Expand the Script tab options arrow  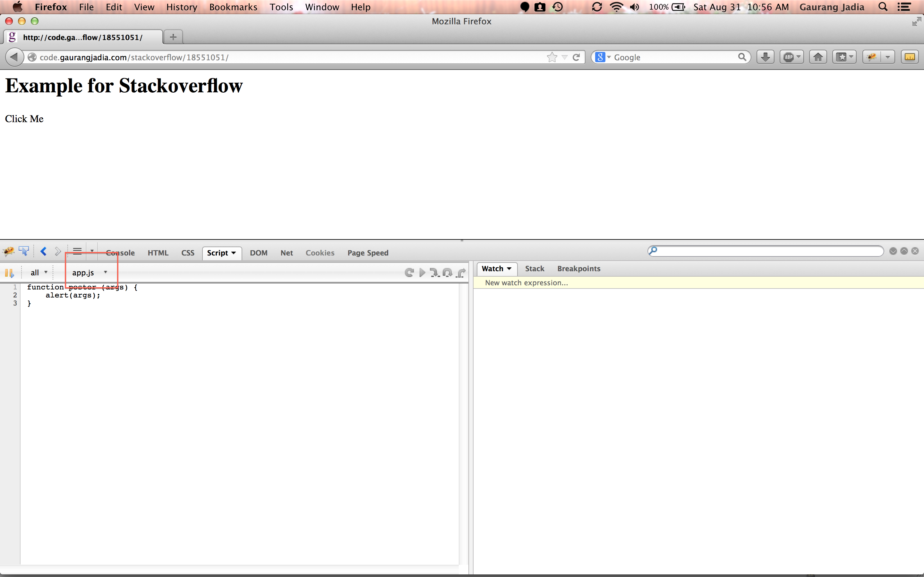pyautogui.click(x=234, y=253)
